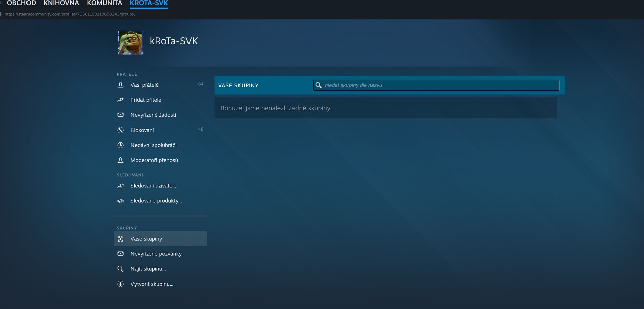Screen dimensions: 644x309
Task: Click the clock icon beside Nedávní spoluhráči
Action: (120, 145)
